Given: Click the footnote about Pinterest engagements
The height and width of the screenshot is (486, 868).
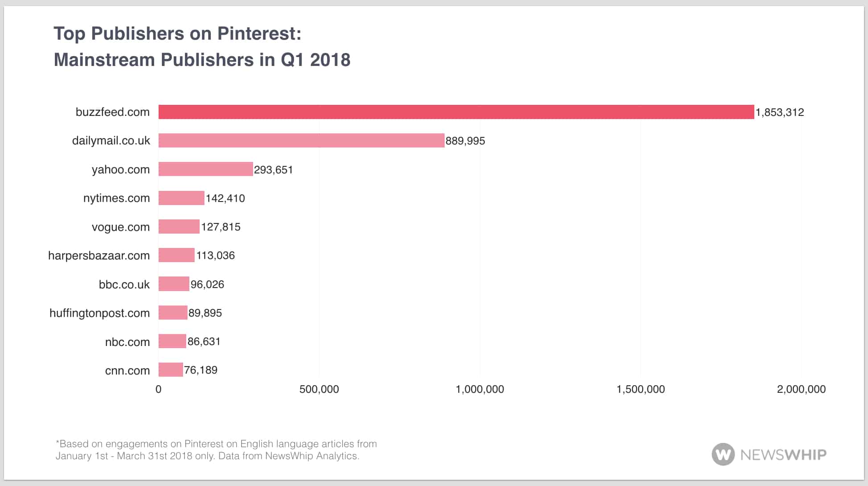Looking at the screenshot, I should coord(216,450).
